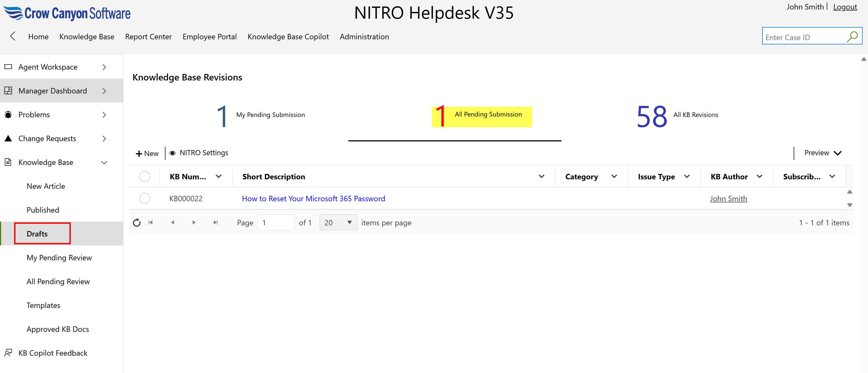
Task: Click the back arrow in navigation bar
Action: 13,36
